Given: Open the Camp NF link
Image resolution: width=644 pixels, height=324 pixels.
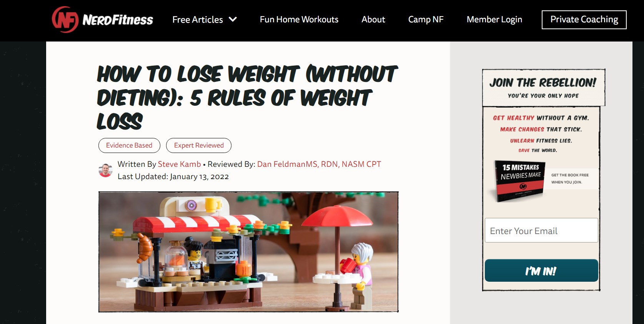Looking at the screenshot, I should point(426,19).
